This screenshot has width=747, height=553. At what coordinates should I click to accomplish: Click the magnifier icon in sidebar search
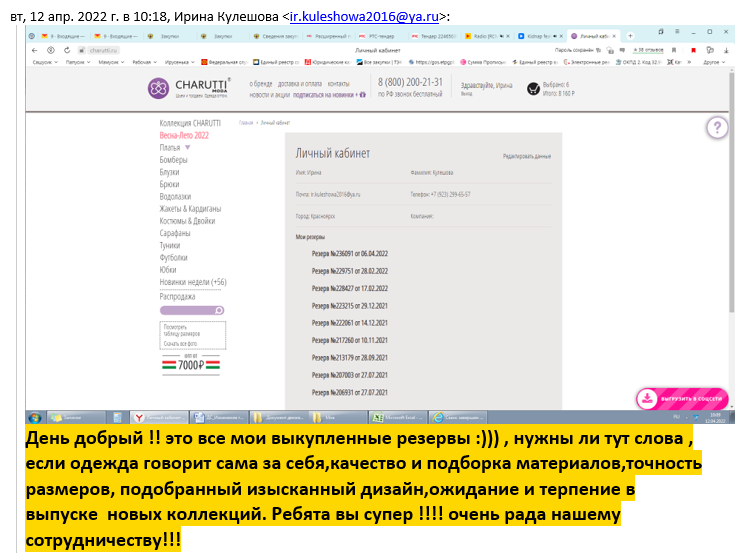219,311
